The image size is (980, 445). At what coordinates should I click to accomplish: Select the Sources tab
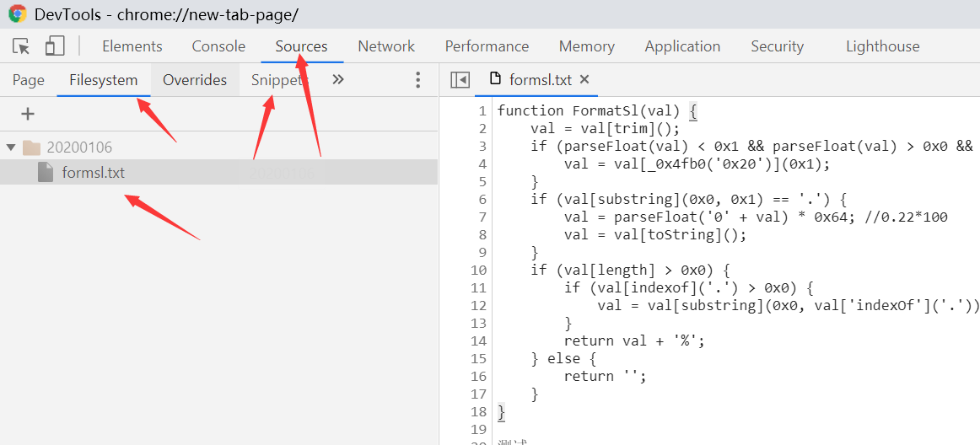[x=301, y=46]
